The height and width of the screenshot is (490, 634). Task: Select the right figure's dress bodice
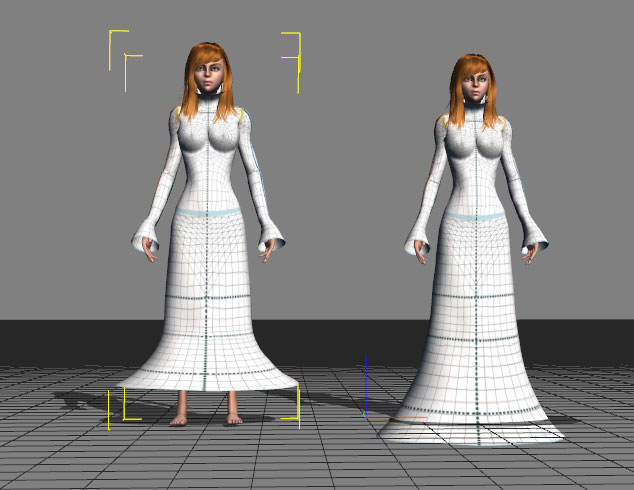click(477, 160)
